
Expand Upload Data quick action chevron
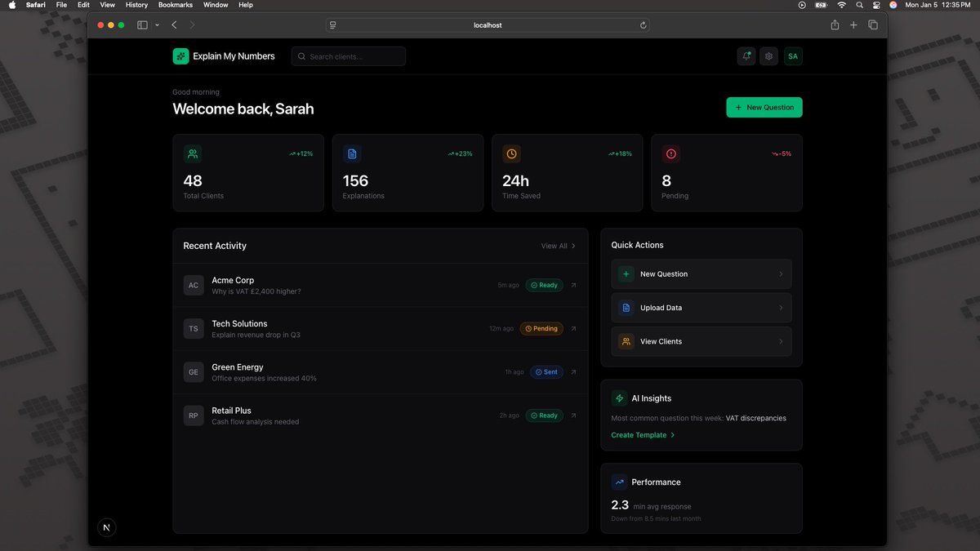point(781,308)
